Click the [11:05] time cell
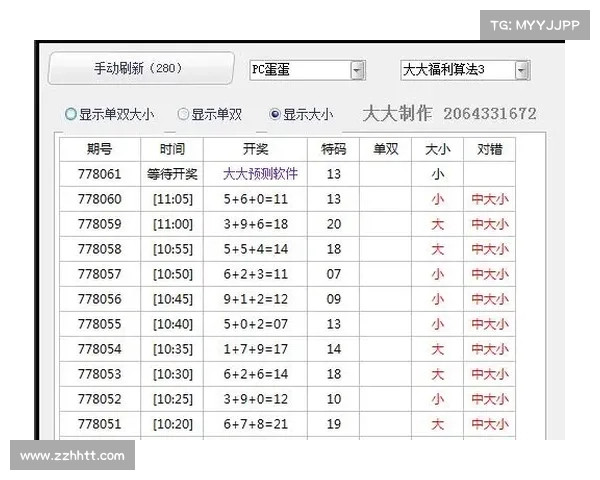The image size is (600, 480). [172, 199]
